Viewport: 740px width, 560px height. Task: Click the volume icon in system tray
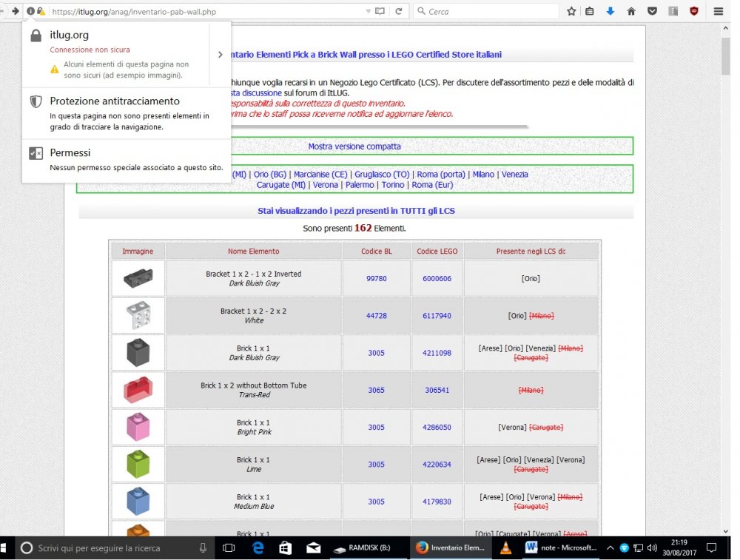point(652,547)
